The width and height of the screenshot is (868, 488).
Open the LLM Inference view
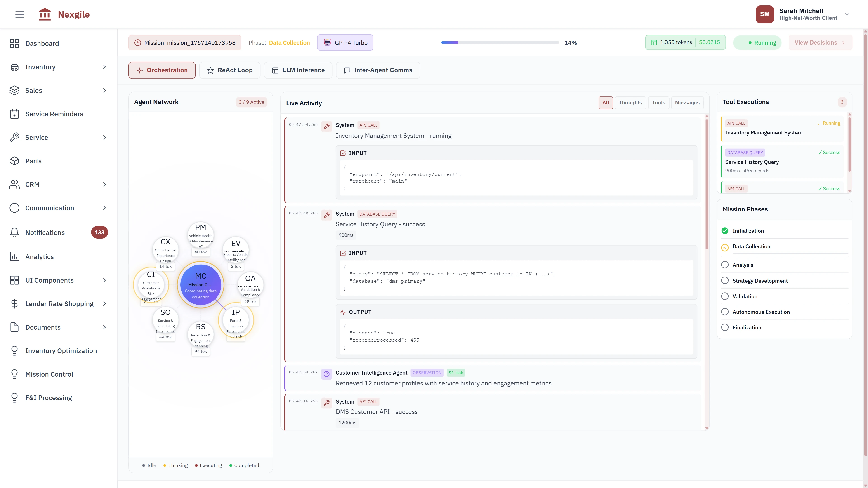pos(298,70)
